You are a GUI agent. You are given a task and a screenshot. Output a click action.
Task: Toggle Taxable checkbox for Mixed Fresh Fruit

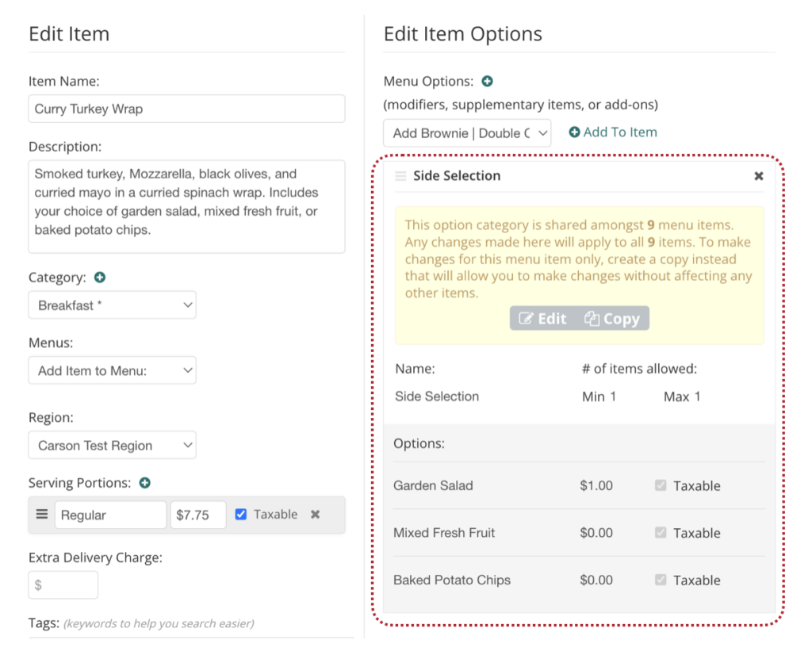[661, 533]
